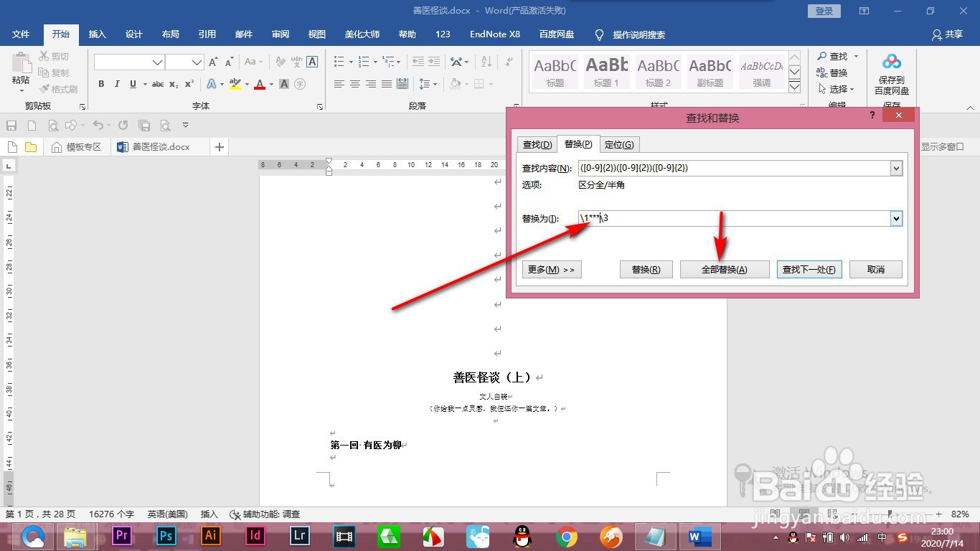The height and width of the screenshot is (551, 980).
Task: Click the Superscript formatting icon
Action: [188, 85]
